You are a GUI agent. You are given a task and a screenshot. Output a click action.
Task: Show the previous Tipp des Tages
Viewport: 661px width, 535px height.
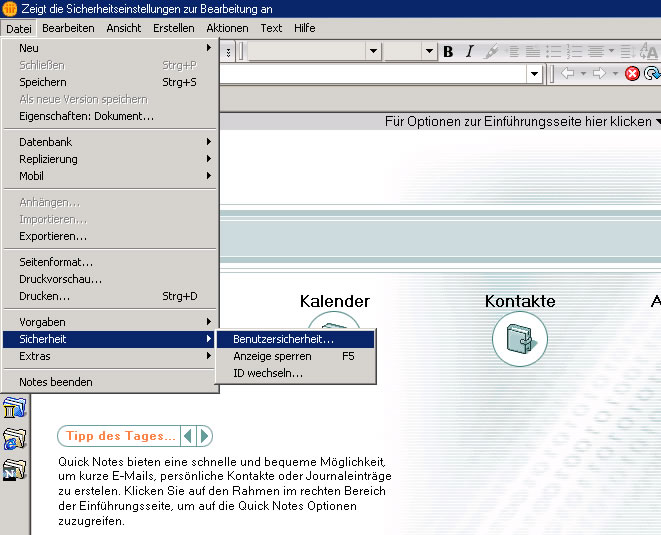coord(188,436)
